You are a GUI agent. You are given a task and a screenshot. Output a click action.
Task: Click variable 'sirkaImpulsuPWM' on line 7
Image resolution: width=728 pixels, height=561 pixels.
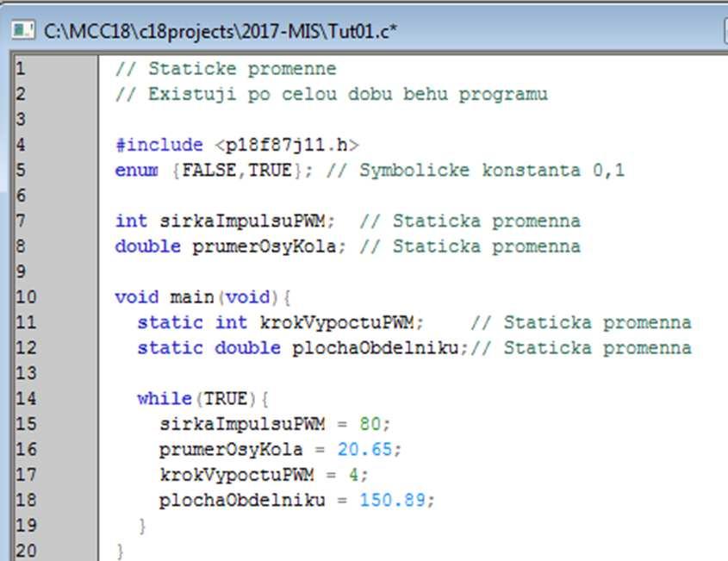click(242, 221)
